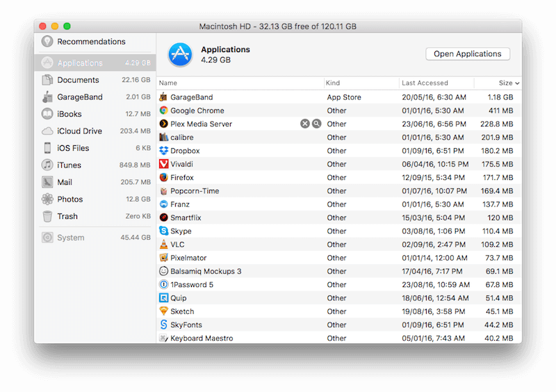Screen dimensions: 556x392
Task: Click the large Applications header icon
Action: [180, 54]
